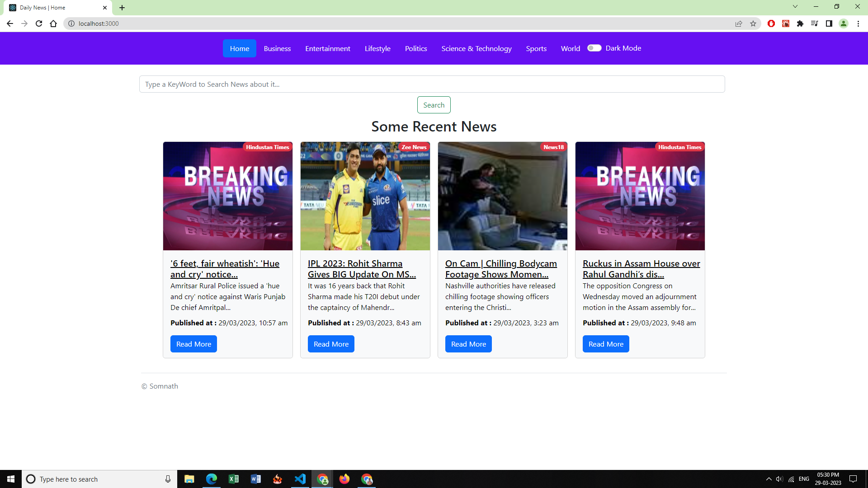
Task: Bookmark the page with the star icon
Action: [x=753, y=23]
